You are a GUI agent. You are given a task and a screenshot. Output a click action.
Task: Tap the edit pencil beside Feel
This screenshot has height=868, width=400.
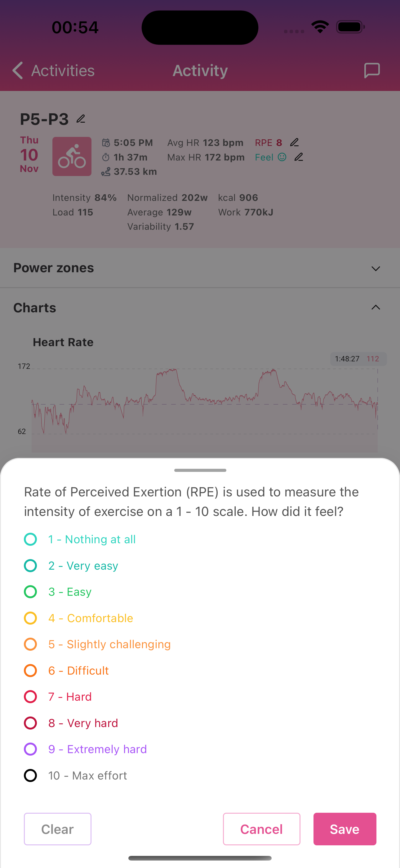(x=299, y=157)
